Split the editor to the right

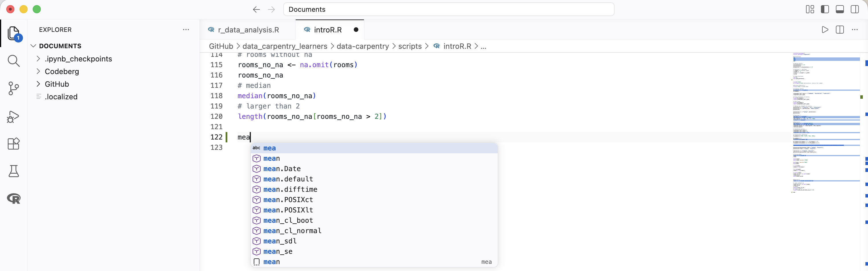tap(840, 30)
